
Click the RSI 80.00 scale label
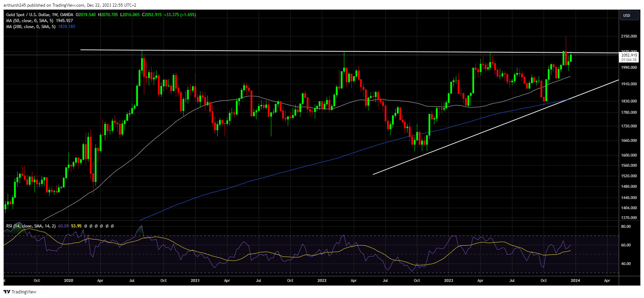626,226
